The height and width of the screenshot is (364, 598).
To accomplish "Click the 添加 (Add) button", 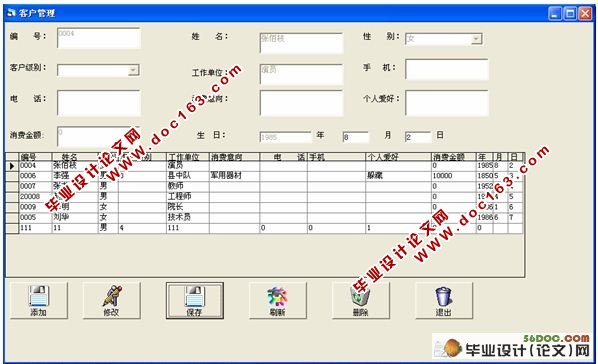I will pos(39,300).
